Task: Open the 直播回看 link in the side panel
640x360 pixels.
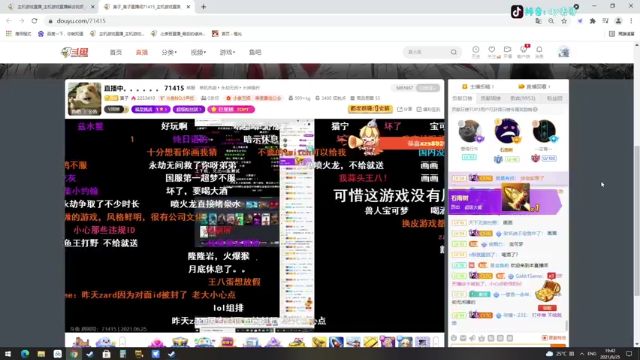Action: [534, 87]
